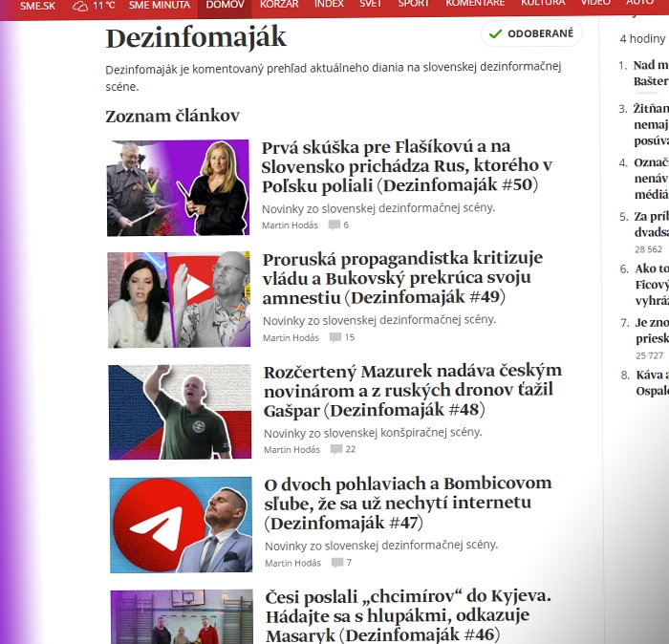
Task: Click comment bubble icon with 22 comments
Action: (x=336, y=449)
